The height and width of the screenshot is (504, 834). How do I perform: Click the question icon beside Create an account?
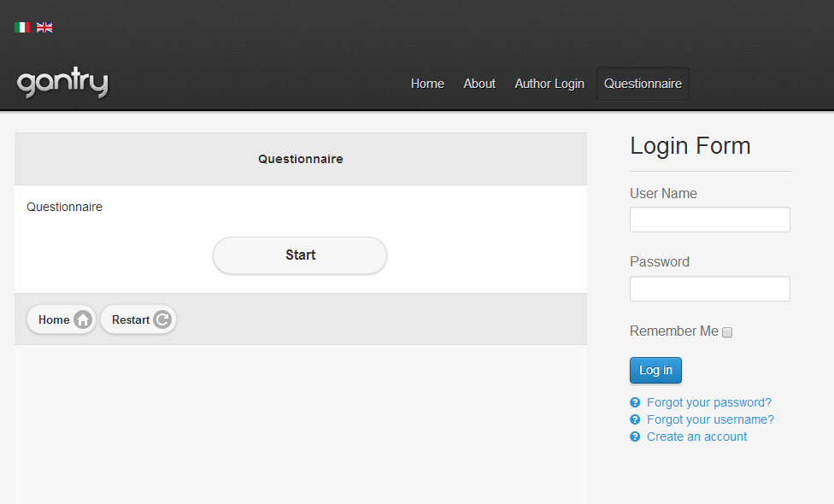coord(635,437)
